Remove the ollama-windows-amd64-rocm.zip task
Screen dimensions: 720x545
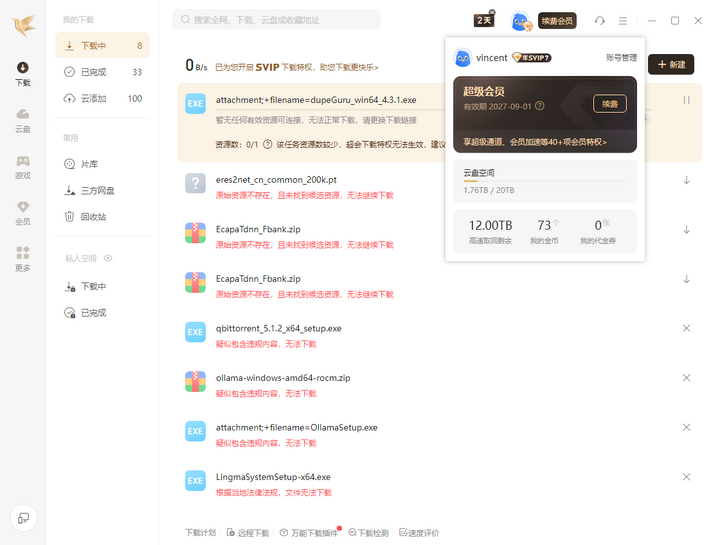click(686, 378)
